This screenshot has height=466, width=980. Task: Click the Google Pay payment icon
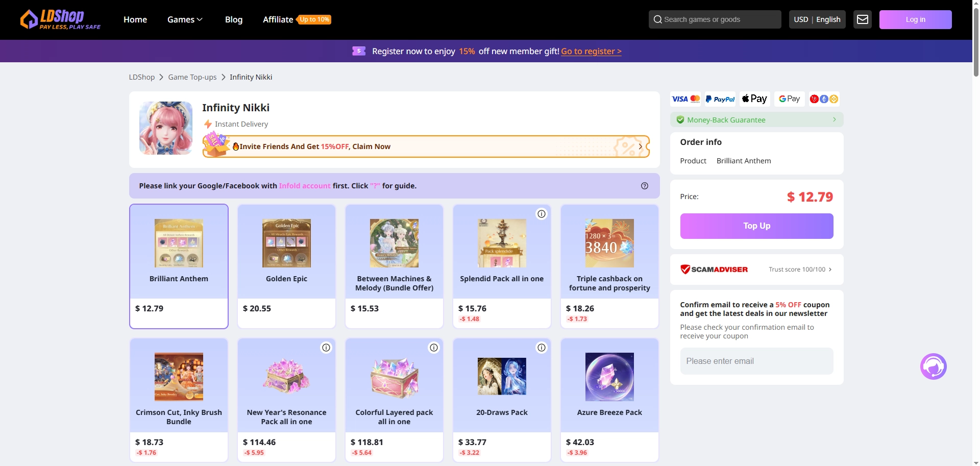pyautogui.click(x=790, y=99)
